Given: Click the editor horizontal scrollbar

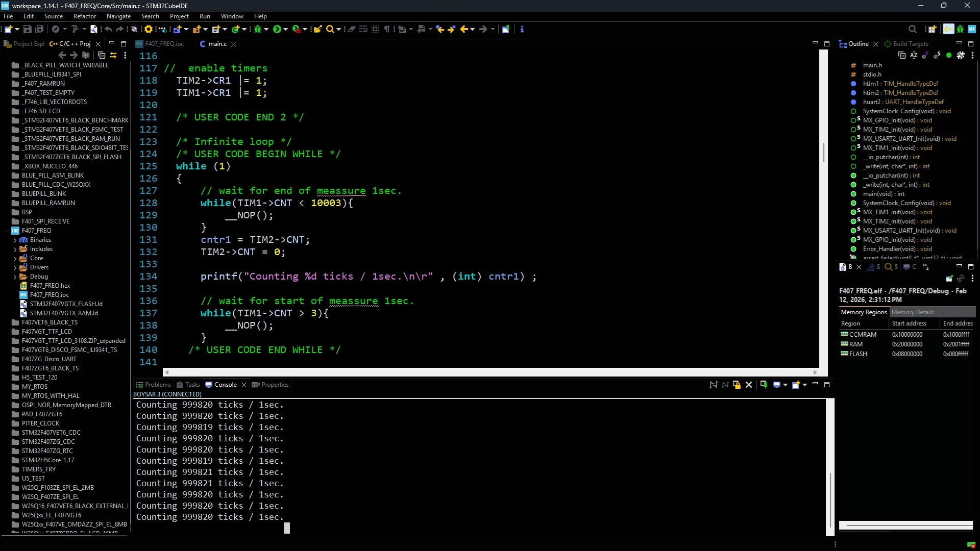Looking at the screenshot, I should (x=491, y=372).
